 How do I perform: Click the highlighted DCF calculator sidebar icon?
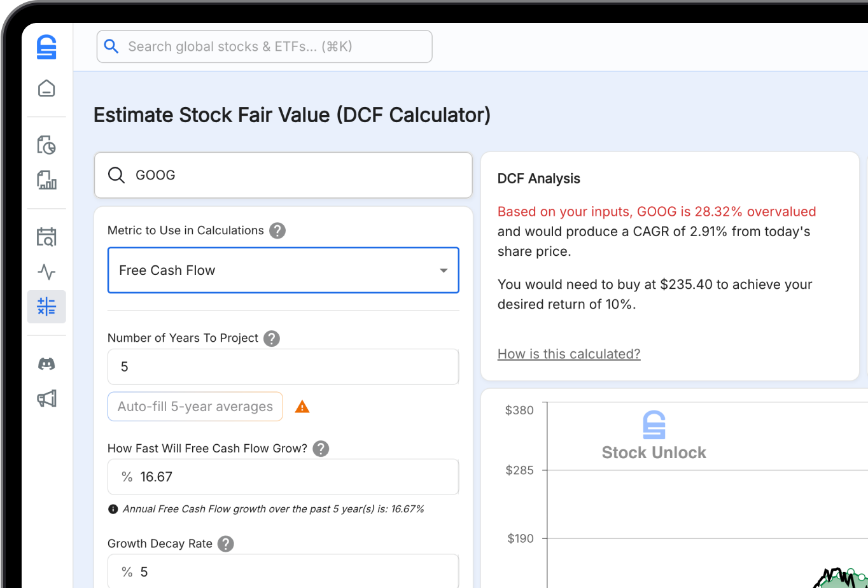point(46,306)
